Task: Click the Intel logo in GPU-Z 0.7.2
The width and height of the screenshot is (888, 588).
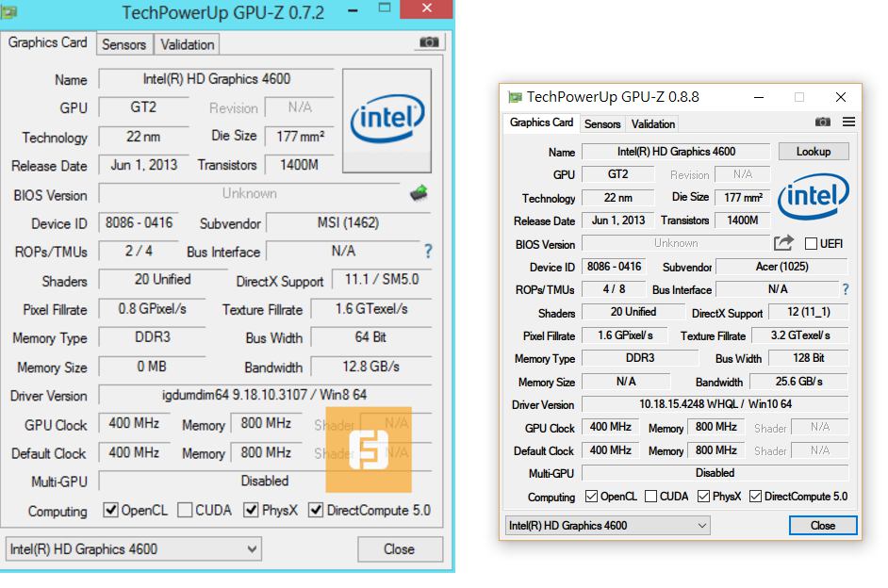Action: (x=386, y=120)
